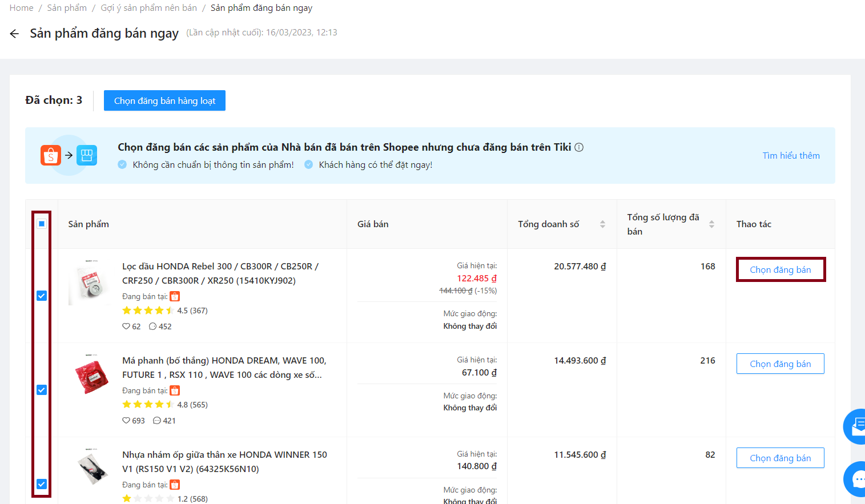The height and width of the screenshot is (504, 865).
Task: Open Tìm hiểu thêm link
Action: 791,155
